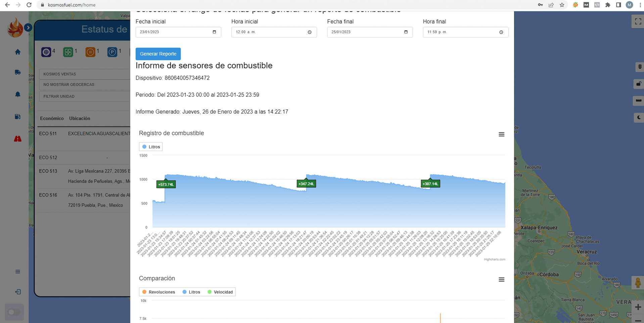Filter by the moving-wheel status icon
Screen dimensions: 644x323
pyautogui.click(x=46, y=52)
